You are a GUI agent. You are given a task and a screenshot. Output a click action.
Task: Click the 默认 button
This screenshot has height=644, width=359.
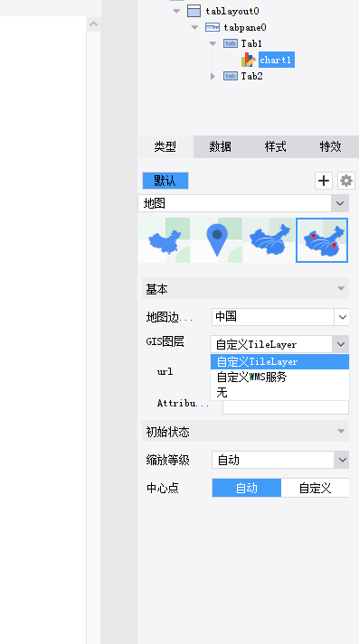(x=165, y=181)
